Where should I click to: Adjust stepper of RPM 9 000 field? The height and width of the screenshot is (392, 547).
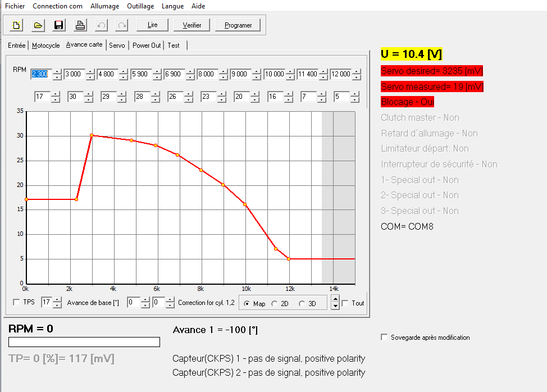(257, 74)
